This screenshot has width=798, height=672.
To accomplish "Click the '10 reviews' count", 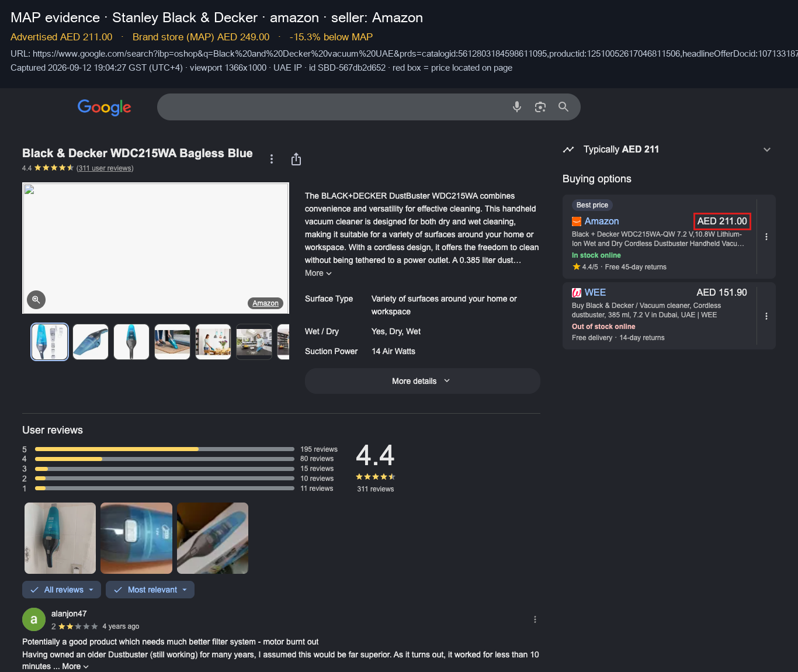I will pos(317,479).
